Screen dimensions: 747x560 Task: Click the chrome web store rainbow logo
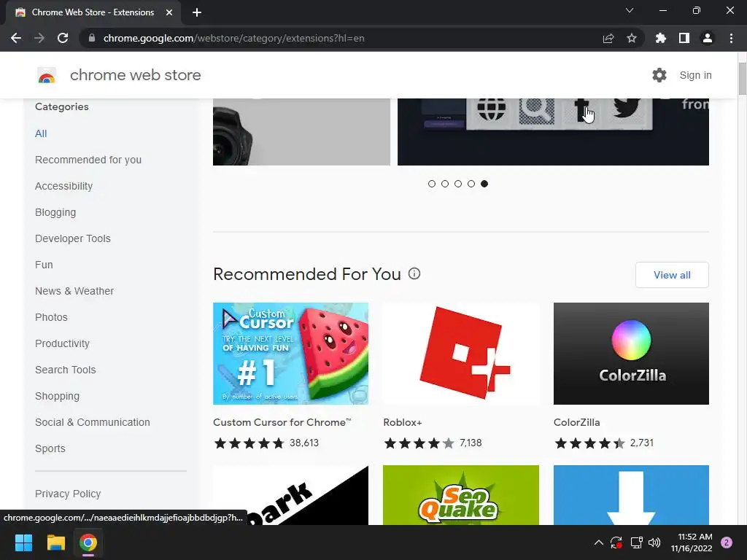pos(47,75)
